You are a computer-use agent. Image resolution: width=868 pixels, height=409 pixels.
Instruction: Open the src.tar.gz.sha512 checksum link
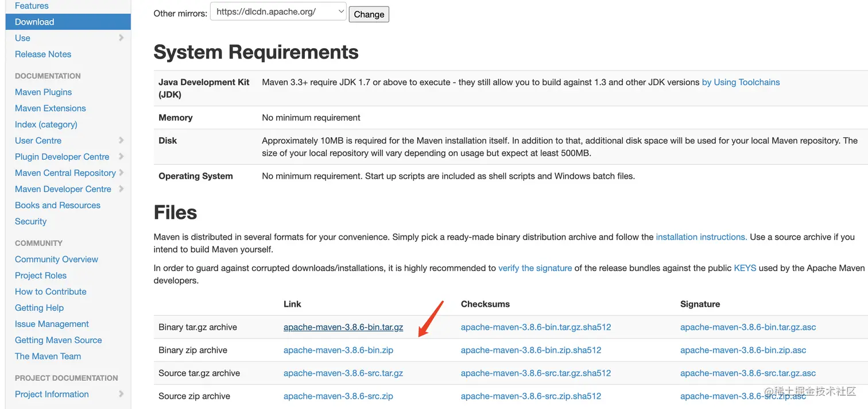click(x=536, y=373)
